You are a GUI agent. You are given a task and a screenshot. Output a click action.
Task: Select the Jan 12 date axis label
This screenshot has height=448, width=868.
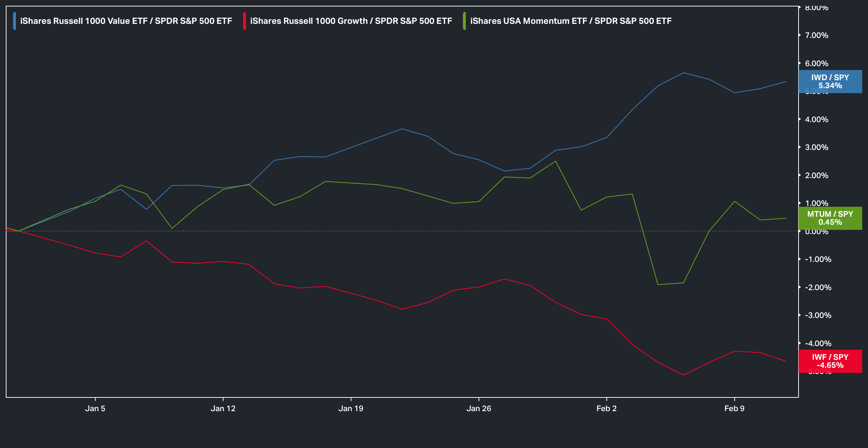click(x=223, y=409)
